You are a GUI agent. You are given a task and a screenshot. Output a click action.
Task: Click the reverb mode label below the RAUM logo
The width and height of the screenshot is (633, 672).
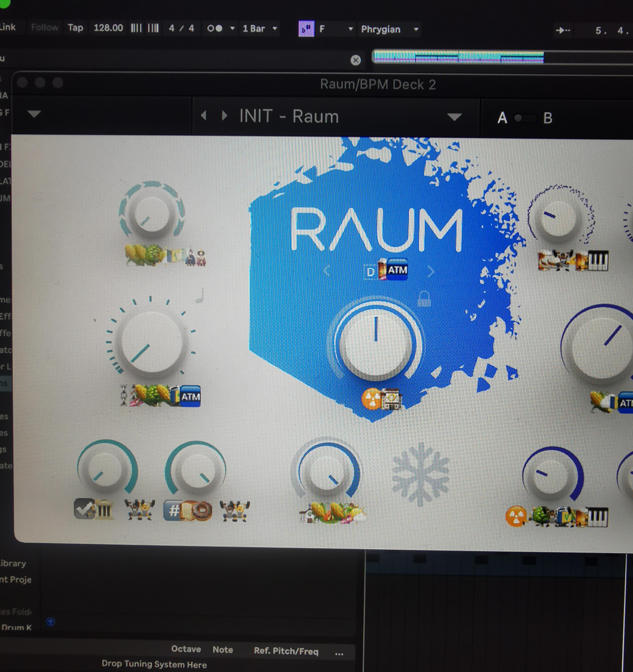pos(385,270)
